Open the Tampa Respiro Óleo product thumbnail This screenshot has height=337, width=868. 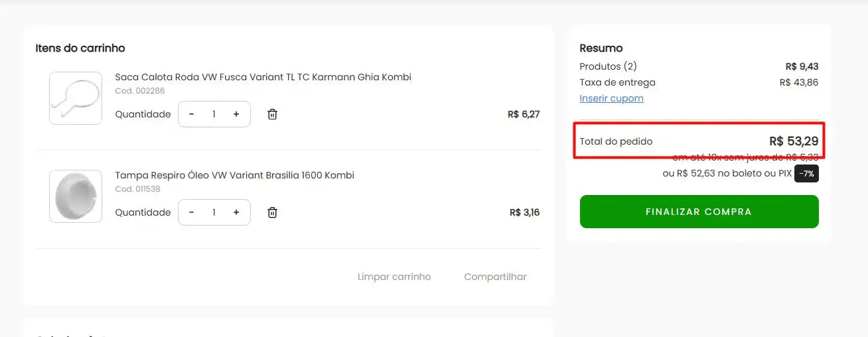pos(76,196)
